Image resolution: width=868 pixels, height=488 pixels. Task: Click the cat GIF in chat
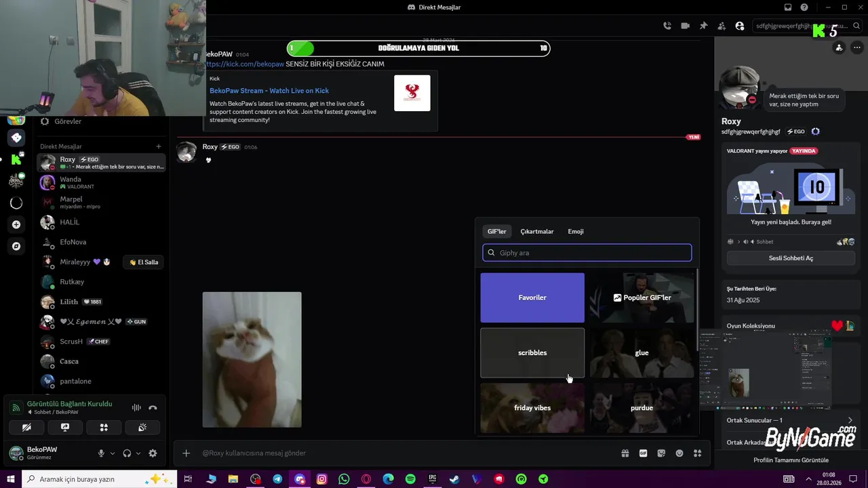[x=252, y=360]
